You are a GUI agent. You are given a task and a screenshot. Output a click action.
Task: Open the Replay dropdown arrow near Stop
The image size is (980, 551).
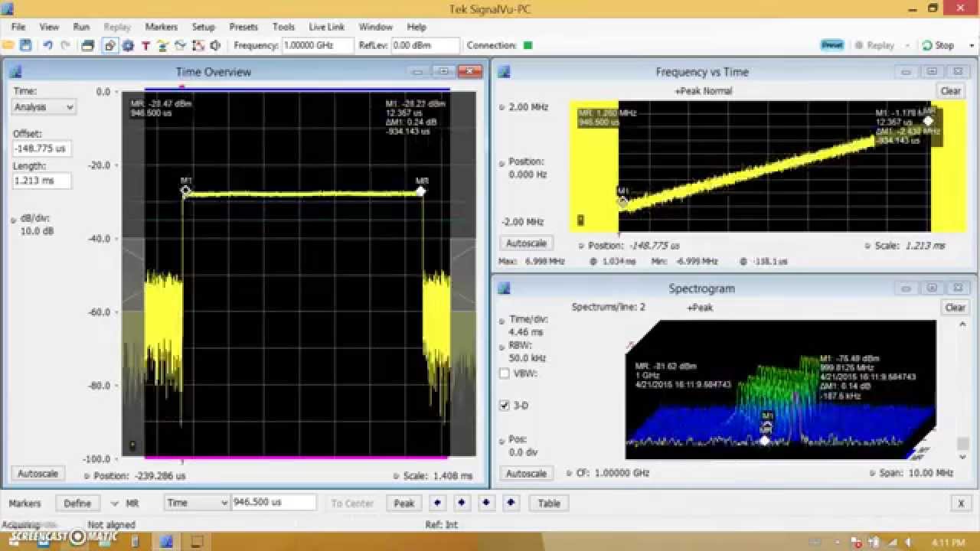coord(907,46)
